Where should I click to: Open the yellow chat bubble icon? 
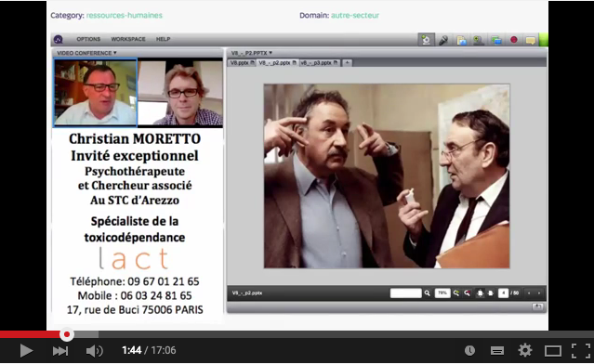(531, 40)
